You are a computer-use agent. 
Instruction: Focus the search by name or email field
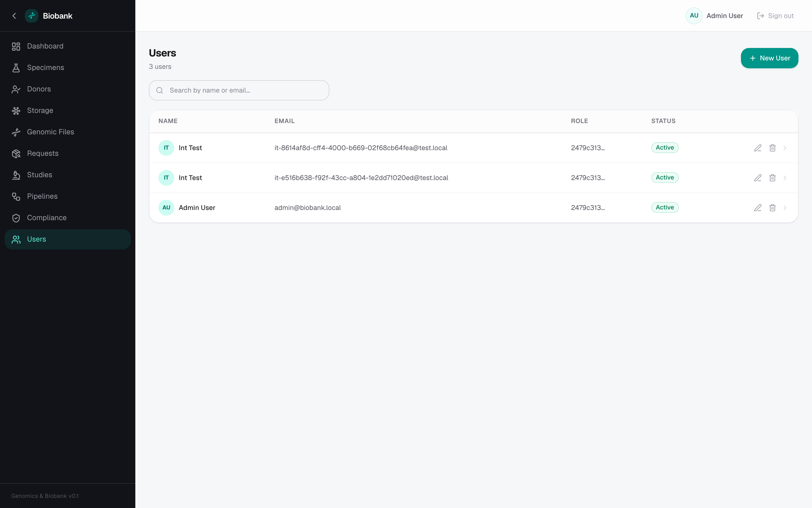(239, 90)
